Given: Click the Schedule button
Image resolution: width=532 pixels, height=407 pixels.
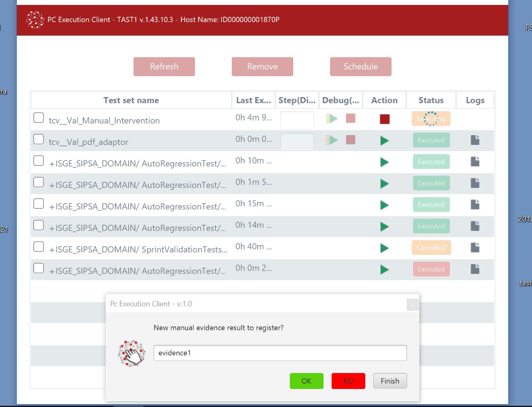Looking at the screenshot, I should coord(360,67).
